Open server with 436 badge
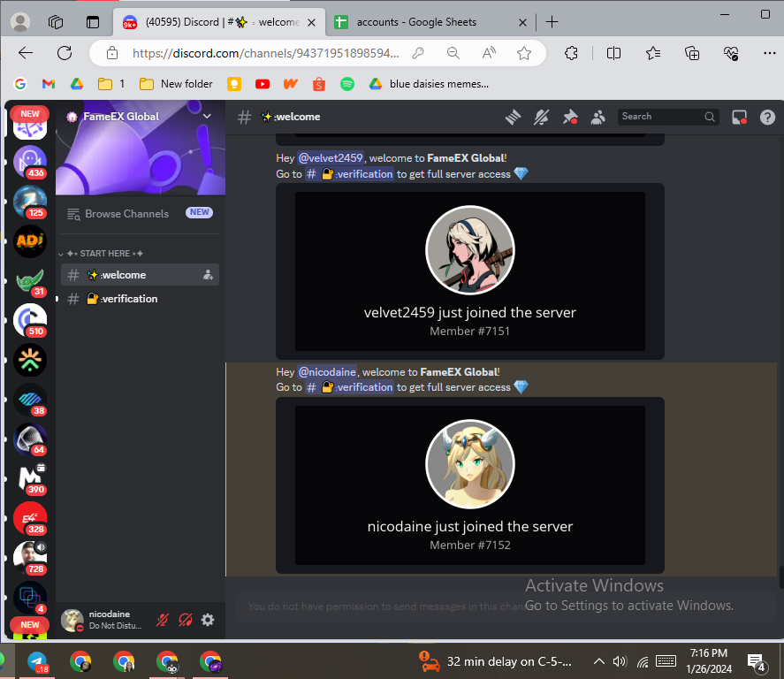Screen dimensions: 784x679 click(30, 162)
